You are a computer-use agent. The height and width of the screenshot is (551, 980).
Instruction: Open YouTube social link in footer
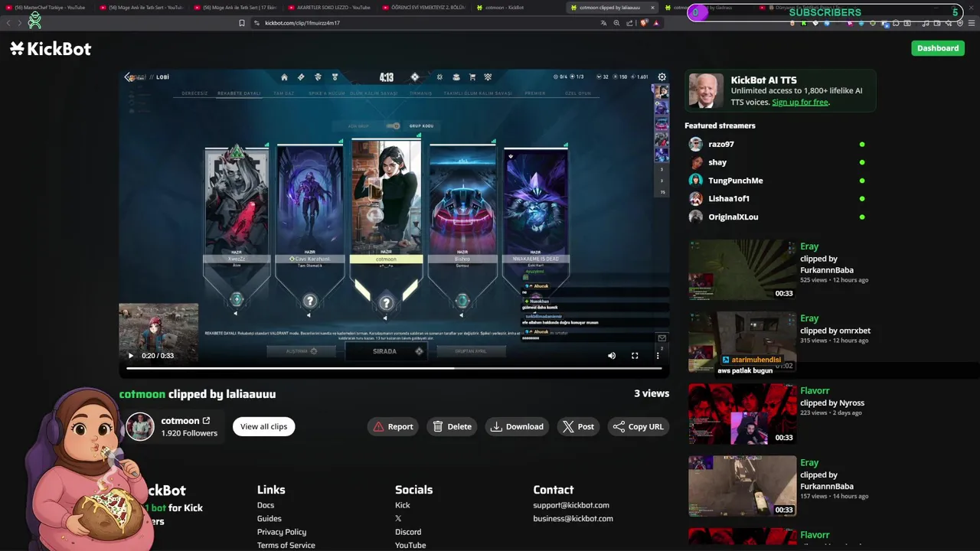click(410, 546)
